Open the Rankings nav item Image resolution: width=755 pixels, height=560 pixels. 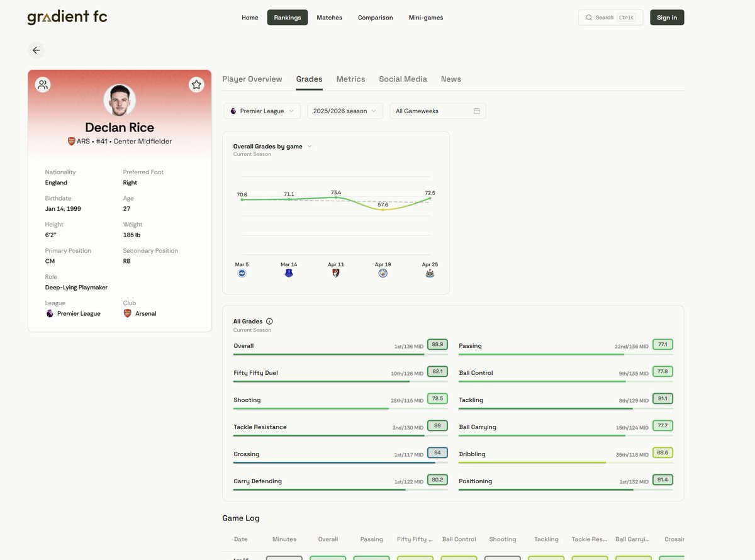coord(288,18)
